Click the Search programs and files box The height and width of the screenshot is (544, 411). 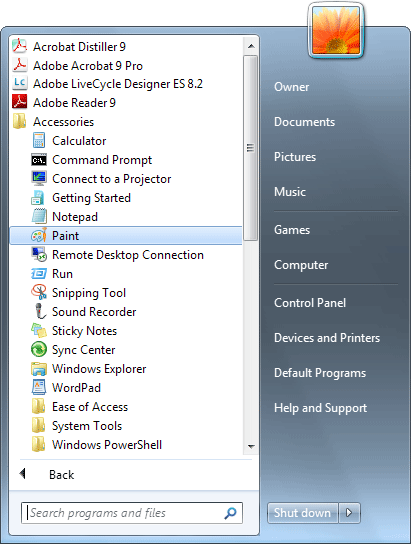coord(132,513)
